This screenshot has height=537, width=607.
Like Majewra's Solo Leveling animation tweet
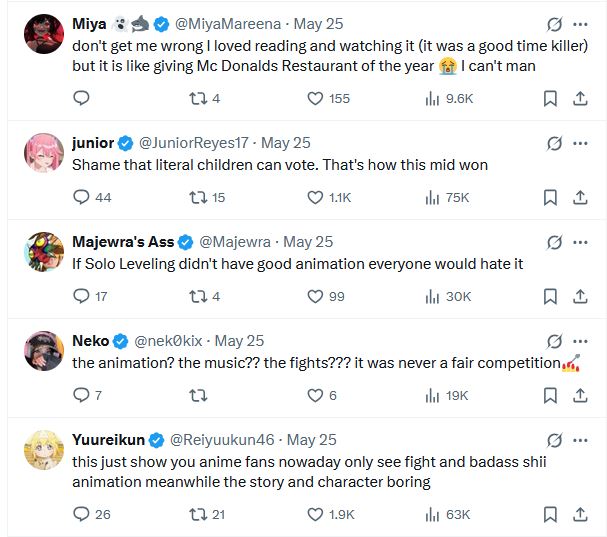pos(315,296)
